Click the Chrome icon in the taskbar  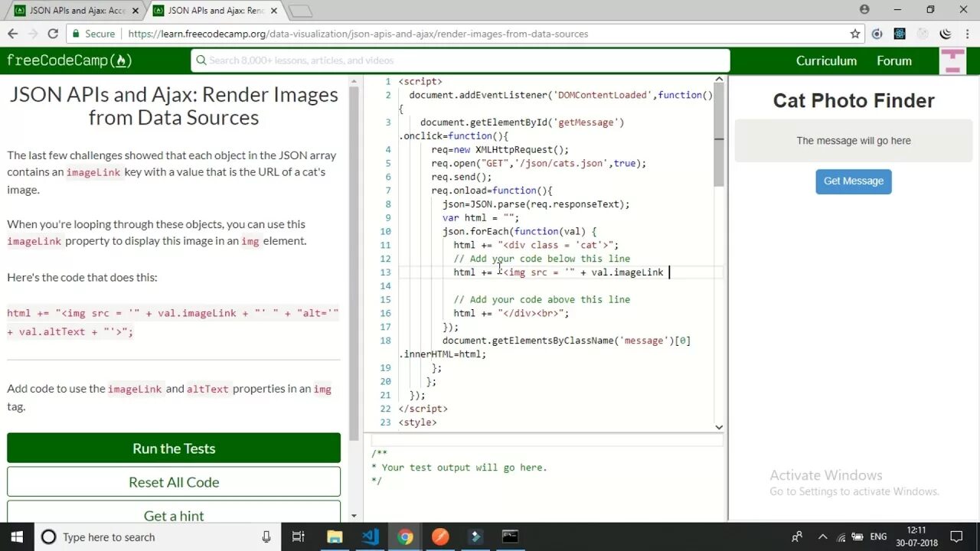(x=405, y=537)
